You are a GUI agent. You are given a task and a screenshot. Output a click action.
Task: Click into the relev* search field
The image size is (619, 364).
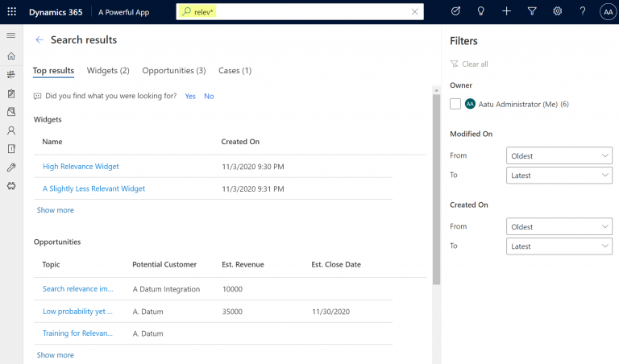[x=300, y=12]
